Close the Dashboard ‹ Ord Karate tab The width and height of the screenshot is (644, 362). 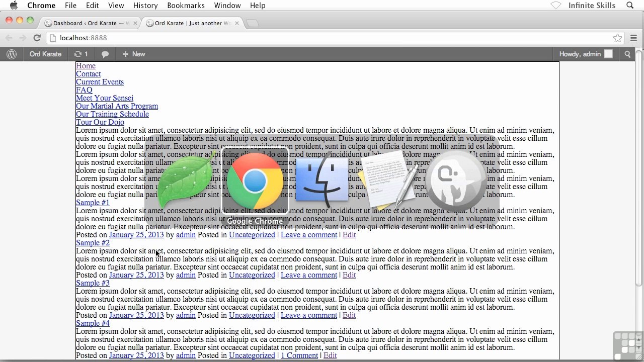135,23
